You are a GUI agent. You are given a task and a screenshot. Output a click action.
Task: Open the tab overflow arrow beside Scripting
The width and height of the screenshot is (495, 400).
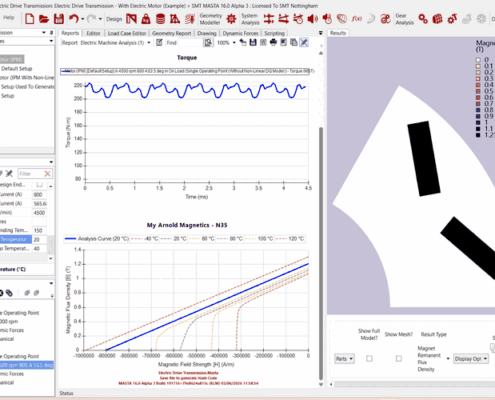click(x=321, y=33)
